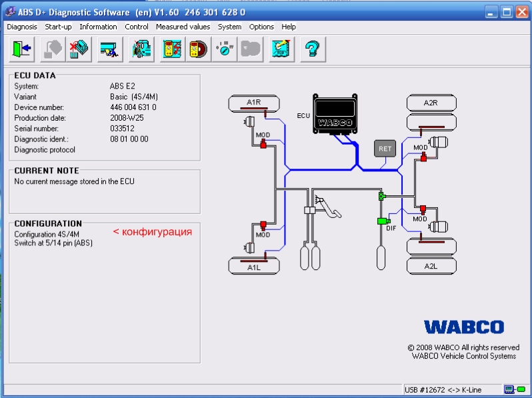Open the multimeter wheel sensor icon
532x398 pixels.
199,49
